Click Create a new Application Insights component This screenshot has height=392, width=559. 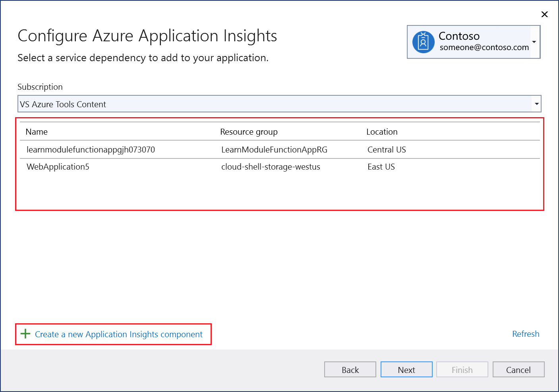tap(119, 334)
